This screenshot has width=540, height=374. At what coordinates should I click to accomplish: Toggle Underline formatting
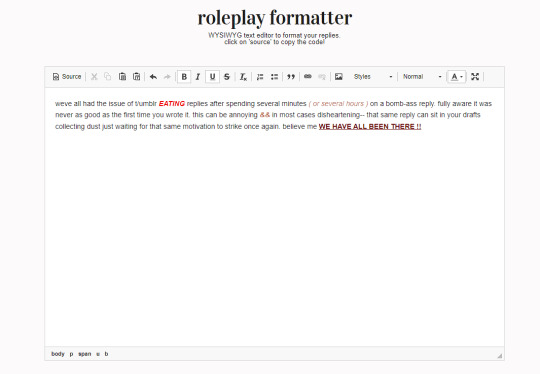pyautogui.click(x=212, y=76)
